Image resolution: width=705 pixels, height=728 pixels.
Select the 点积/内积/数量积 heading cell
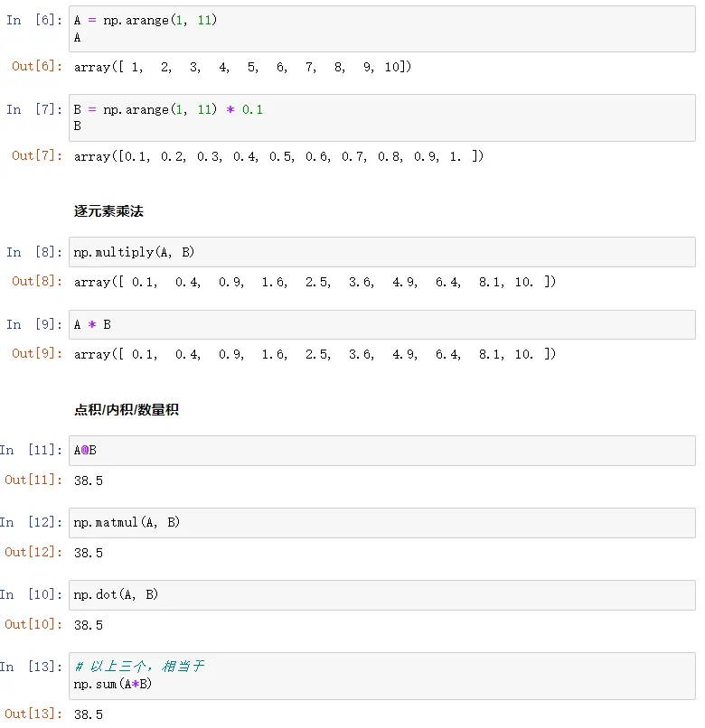coord(127,410)
